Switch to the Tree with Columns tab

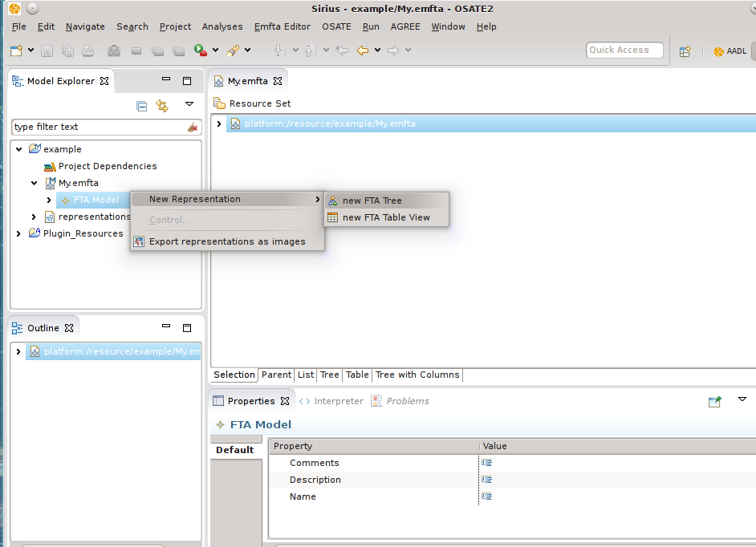(417, 375)
